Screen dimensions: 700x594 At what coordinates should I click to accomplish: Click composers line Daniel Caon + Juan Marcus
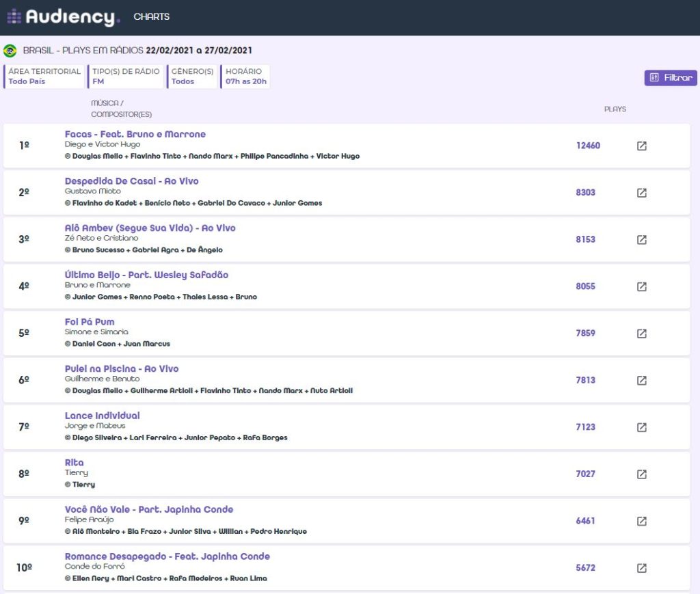point(118,344)
